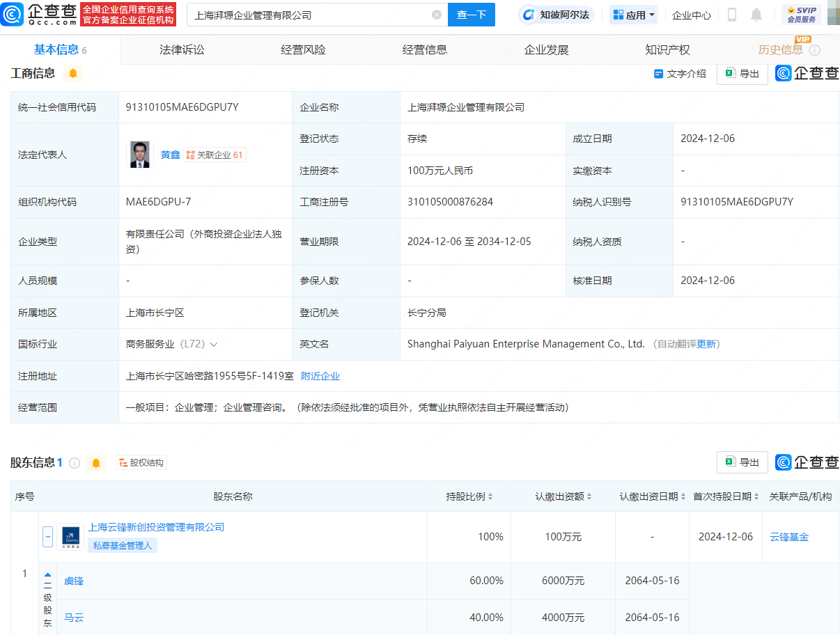The height and width of the screenshot is (635, 840).
Task: Click the user avatar at top right
Action: pyautogui.click(x=833, y=15)
